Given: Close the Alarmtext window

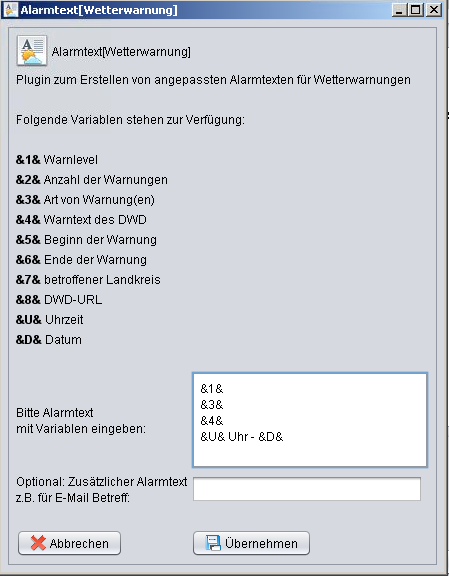Looking at the screenshot, I should (434, 10).
